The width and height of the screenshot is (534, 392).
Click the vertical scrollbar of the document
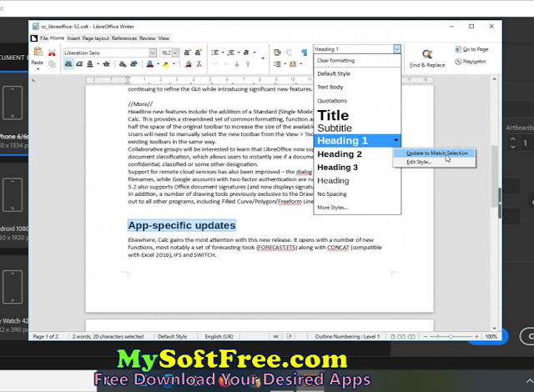click(495, 204)
